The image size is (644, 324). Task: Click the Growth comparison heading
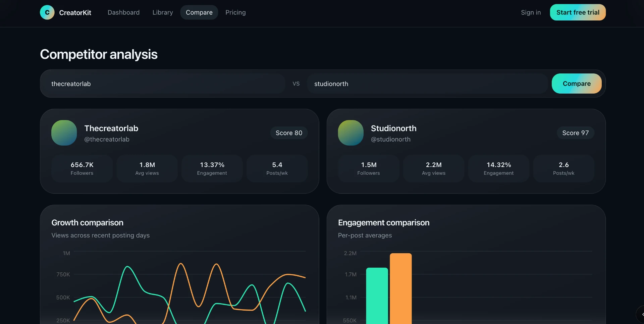[x=88, y=223]
